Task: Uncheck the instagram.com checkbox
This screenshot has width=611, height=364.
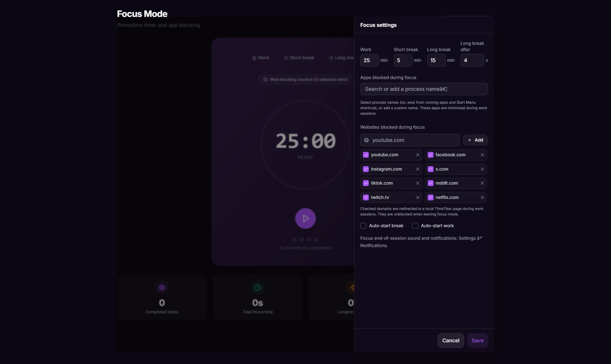Action: click(x=366, y=169)
